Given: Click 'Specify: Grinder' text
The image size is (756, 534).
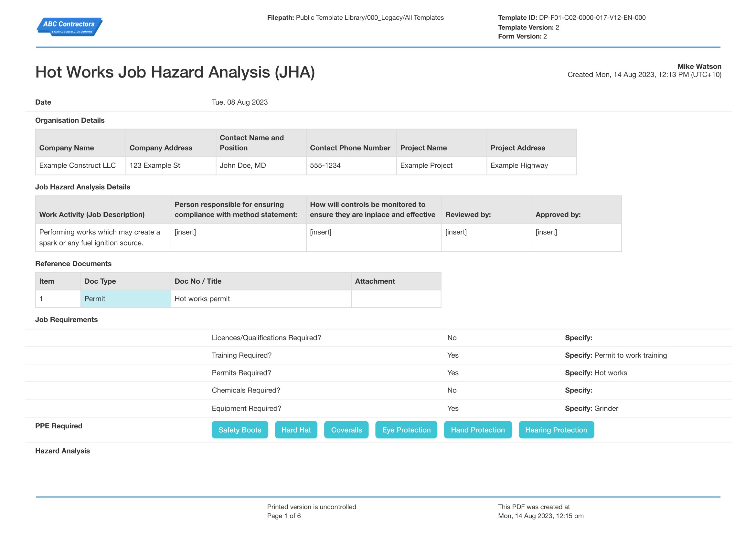Looking at the screenshot, I should click(x=591, y=408).
